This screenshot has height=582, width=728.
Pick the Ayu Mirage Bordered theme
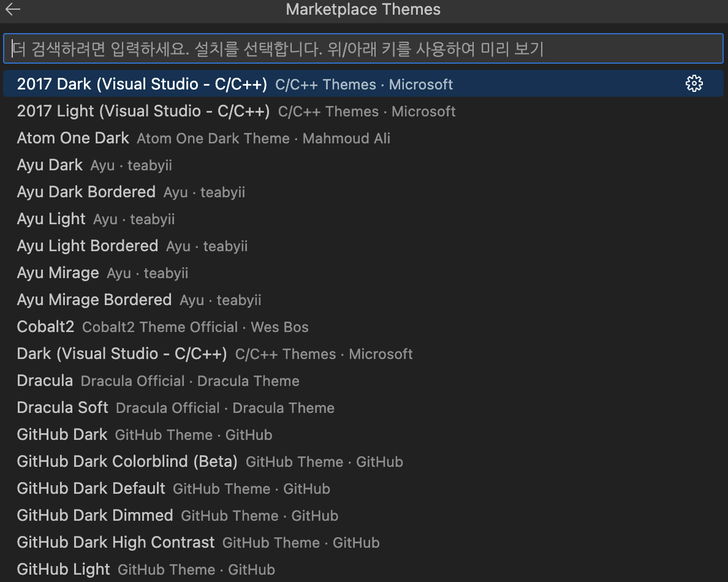(x=94, y=300)
